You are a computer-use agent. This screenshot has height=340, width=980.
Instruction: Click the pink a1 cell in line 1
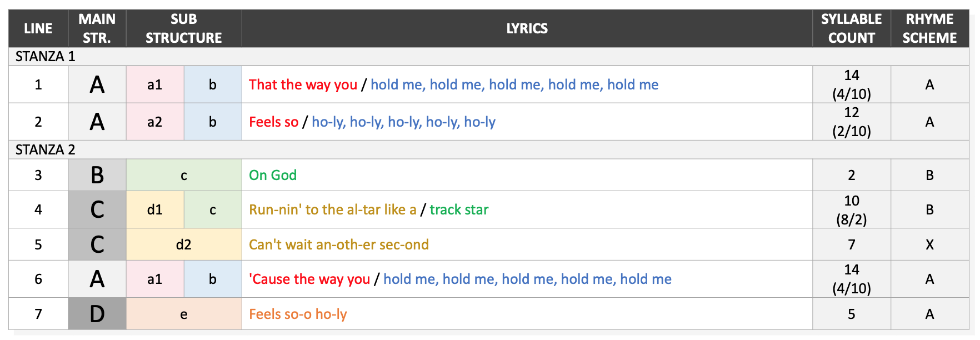155,84
